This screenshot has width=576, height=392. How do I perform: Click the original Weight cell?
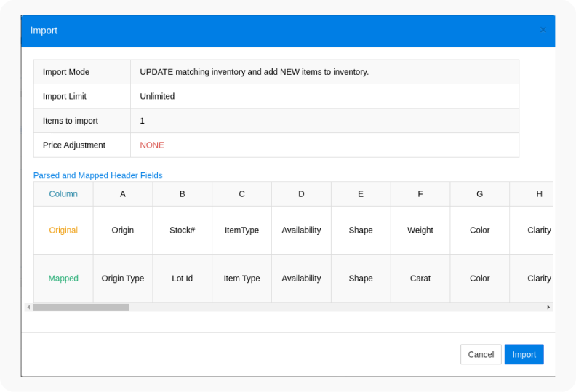point(420,231)
